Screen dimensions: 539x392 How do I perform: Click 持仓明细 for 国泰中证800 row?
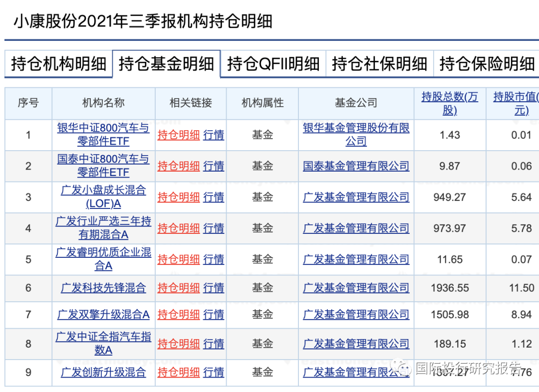178,166
